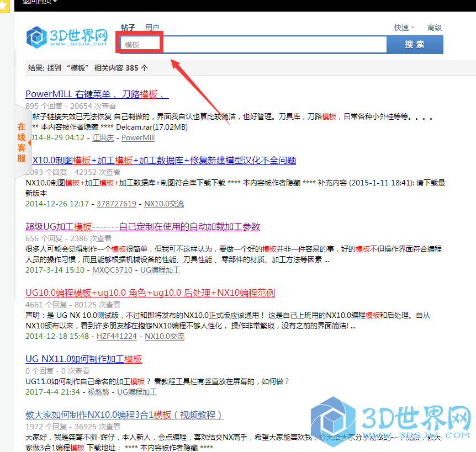Click the 搜索 search button
476x452 pixels.
pyautogui.click(x=415, y=45)
